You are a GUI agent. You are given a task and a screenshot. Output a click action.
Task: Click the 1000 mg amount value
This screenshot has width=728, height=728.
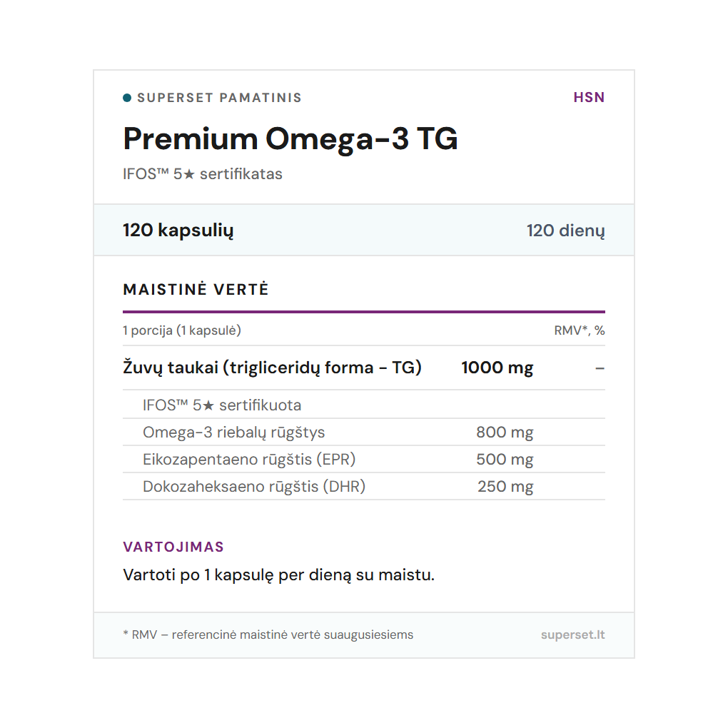tap(497, 368)
